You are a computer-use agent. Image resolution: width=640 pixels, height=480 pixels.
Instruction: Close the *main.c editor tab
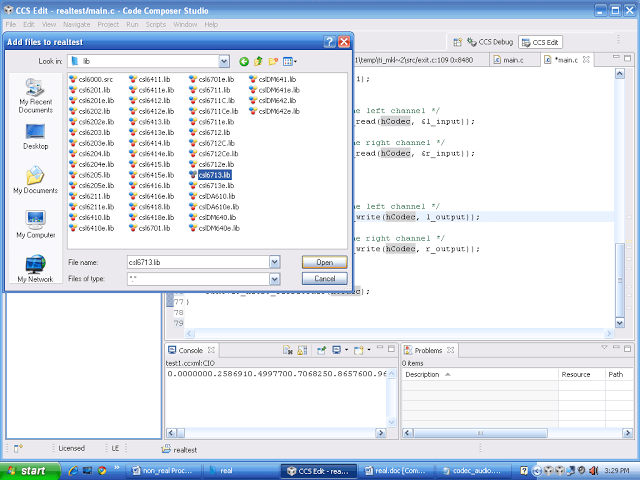[x=586, y=60]
